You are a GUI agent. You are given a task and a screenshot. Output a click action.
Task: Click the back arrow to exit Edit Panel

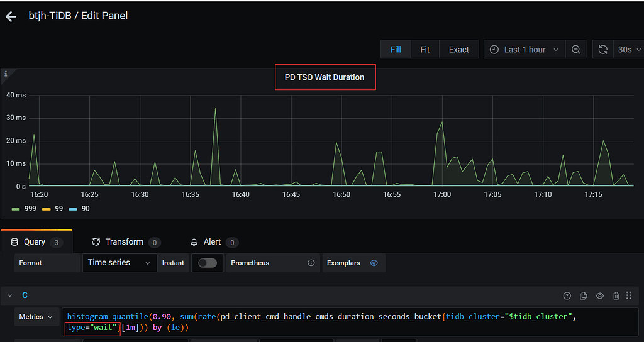(x=11, y=16)
